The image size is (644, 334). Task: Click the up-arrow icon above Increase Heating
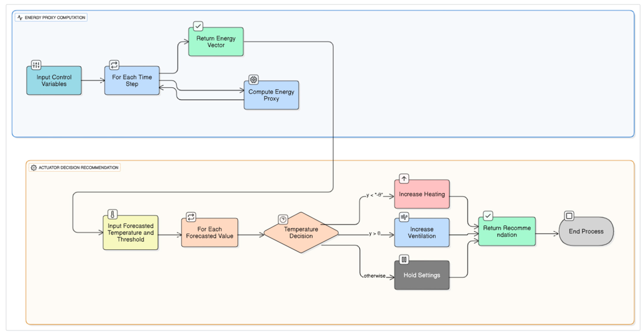click(x=404, y=179)
